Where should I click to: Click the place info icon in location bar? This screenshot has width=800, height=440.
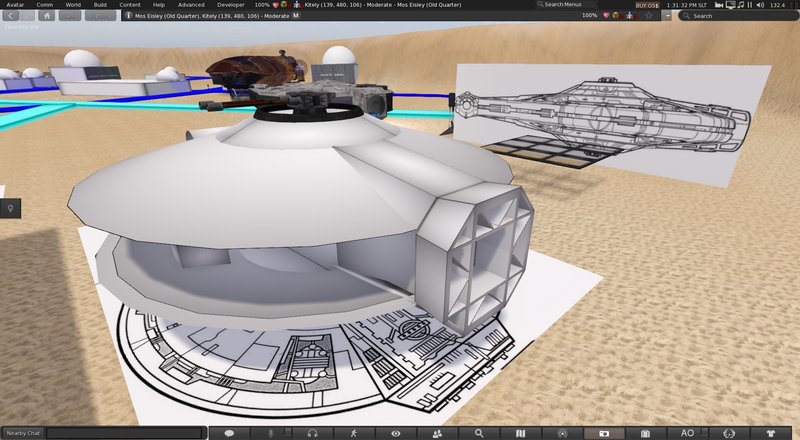tap(129, 16)
